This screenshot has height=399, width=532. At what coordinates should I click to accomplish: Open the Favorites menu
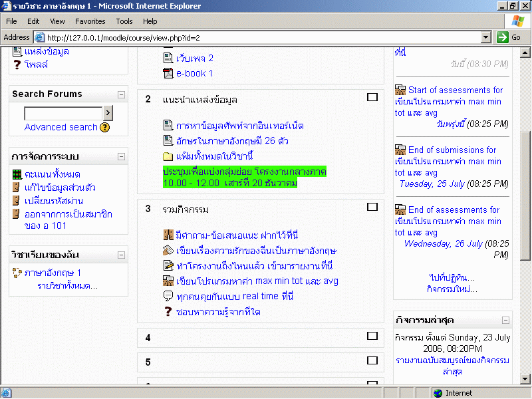click(90, 21)
